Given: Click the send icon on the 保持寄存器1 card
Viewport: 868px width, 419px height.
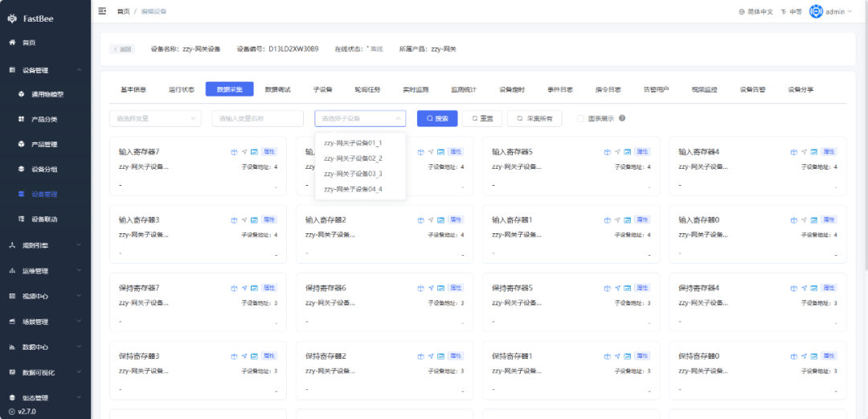Looking at the screenshot, I should coord(617,355).
